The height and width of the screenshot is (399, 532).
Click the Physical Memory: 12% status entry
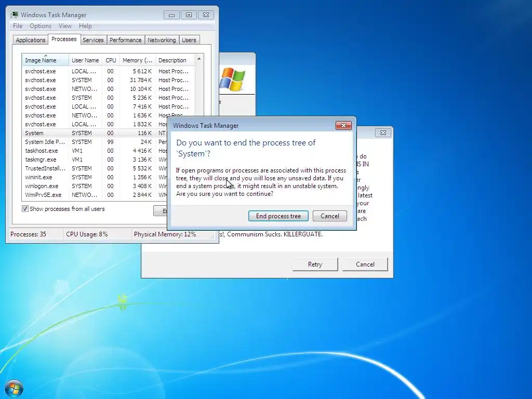[x=165, y=234]
